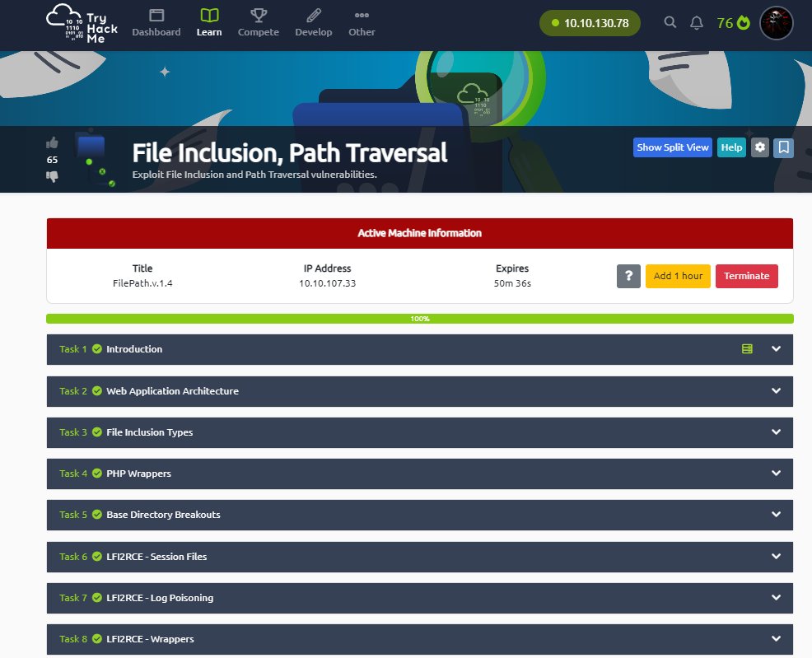The height and width of the screenshot is (658, 812).
Task: Click the 100% room progress bar
Action: [x=419, y=319]
